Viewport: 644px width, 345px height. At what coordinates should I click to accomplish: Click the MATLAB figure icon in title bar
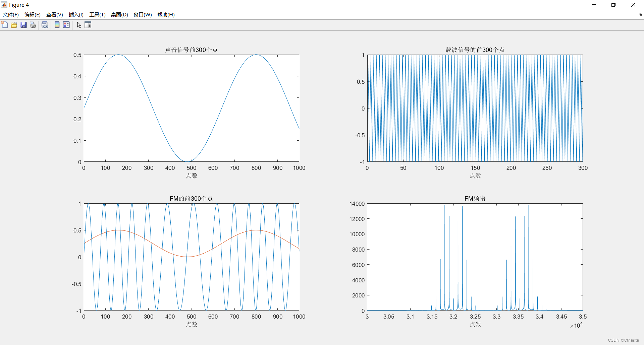(4, 5)
